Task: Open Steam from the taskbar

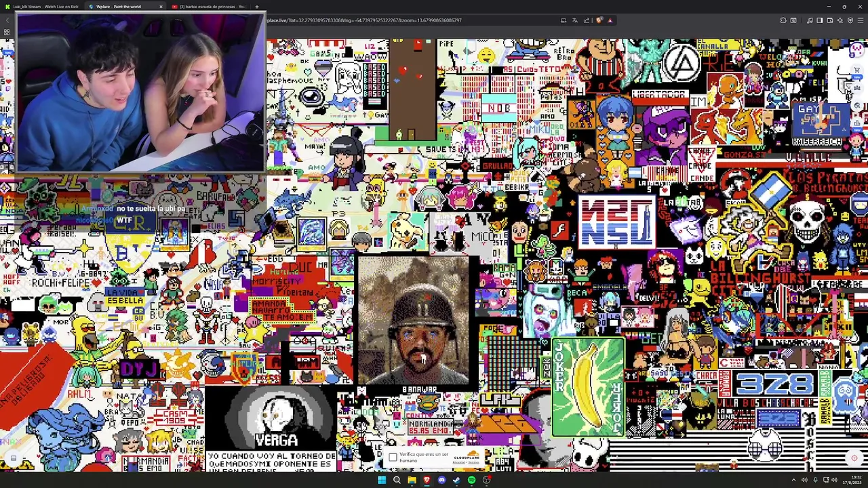Action: click(x=456, y=480)
